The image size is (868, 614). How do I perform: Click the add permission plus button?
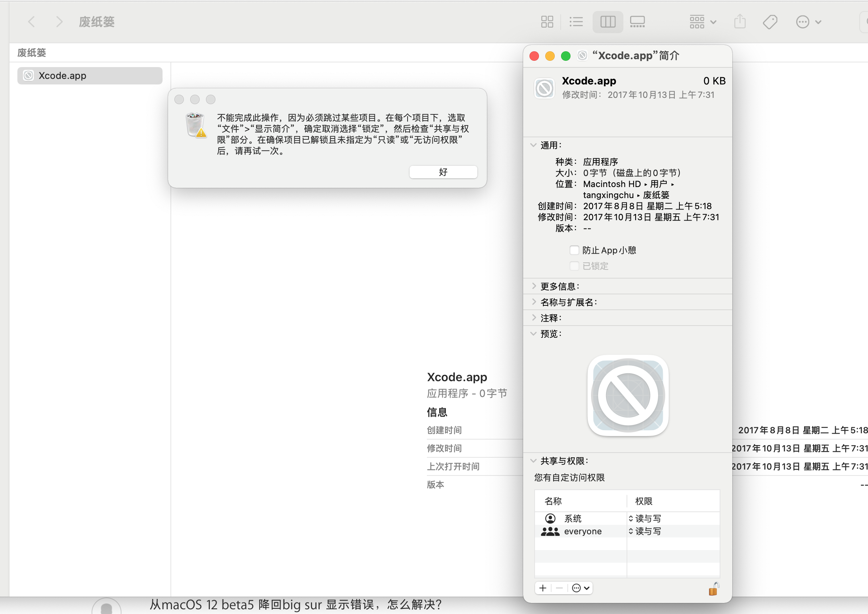pyautogui.click(x=543, y=588)
